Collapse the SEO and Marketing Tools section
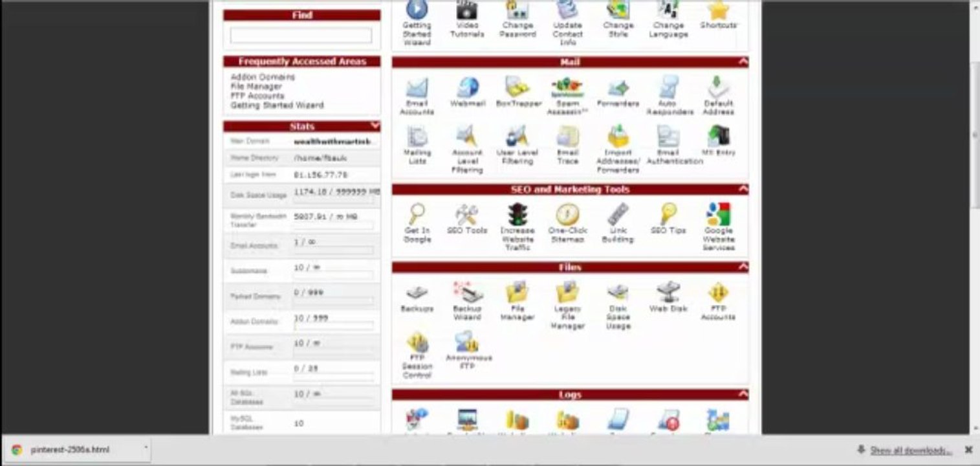The height and width of the screenshot is (466, 980). [743, 189]
